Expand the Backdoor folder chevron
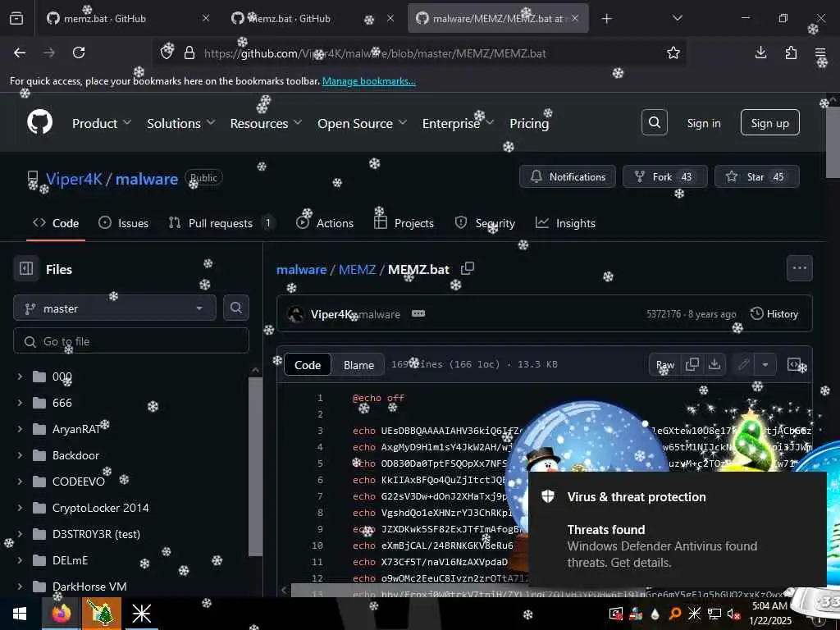The width and height of the screenshot is (840, 630). [x=20, y=454]
